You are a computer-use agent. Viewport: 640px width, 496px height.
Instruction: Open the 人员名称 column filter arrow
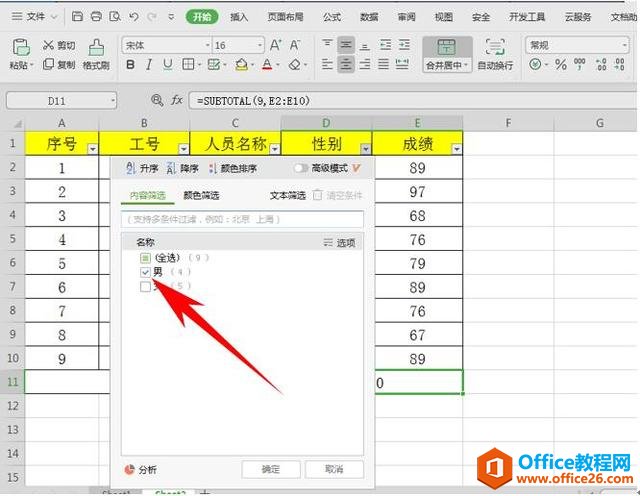(x=275, y=149)
